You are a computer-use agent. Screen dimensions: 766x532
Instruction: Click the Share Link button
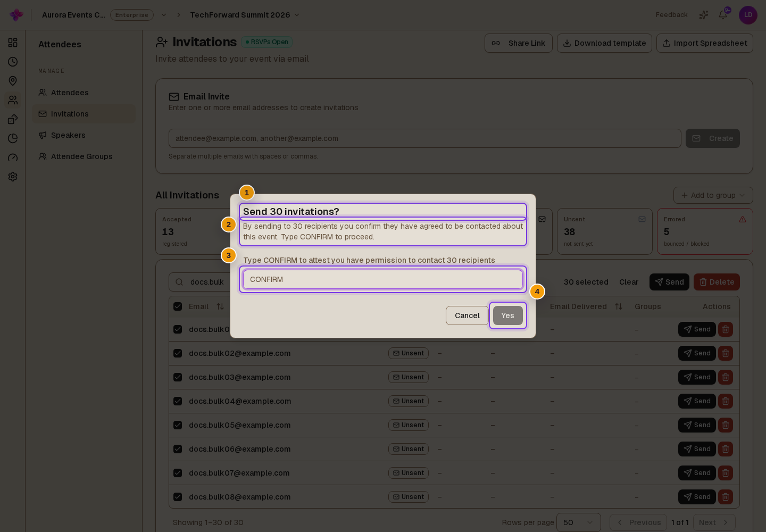click(x=519, y=43)
